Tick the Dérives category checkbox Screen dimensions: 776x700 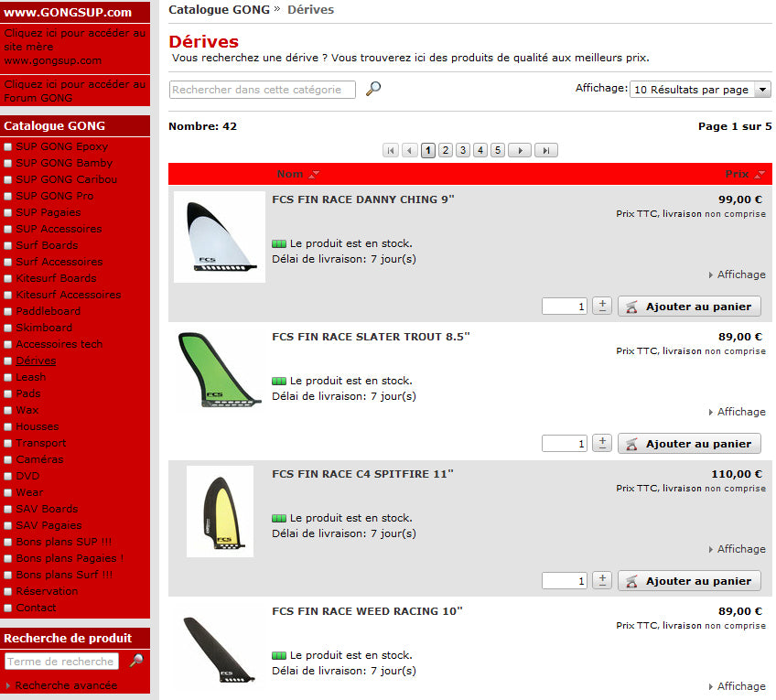coord(8,361)
